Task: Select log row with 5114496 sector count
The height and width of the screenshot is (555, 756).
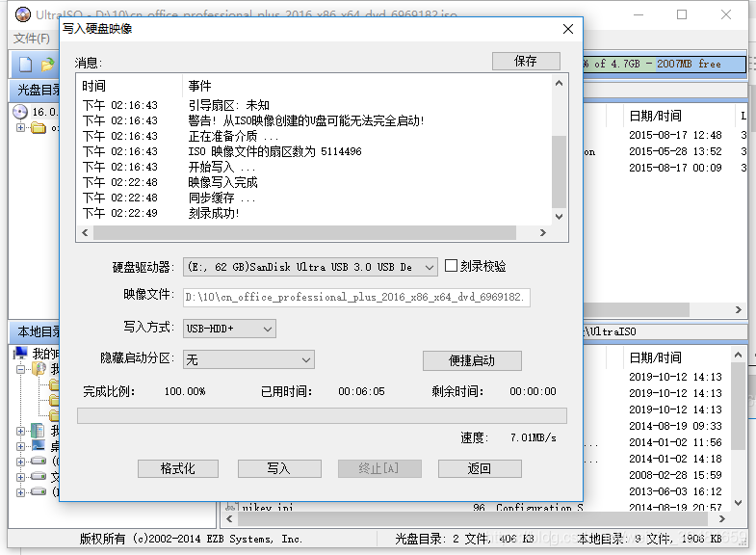Action: point(274,152)
